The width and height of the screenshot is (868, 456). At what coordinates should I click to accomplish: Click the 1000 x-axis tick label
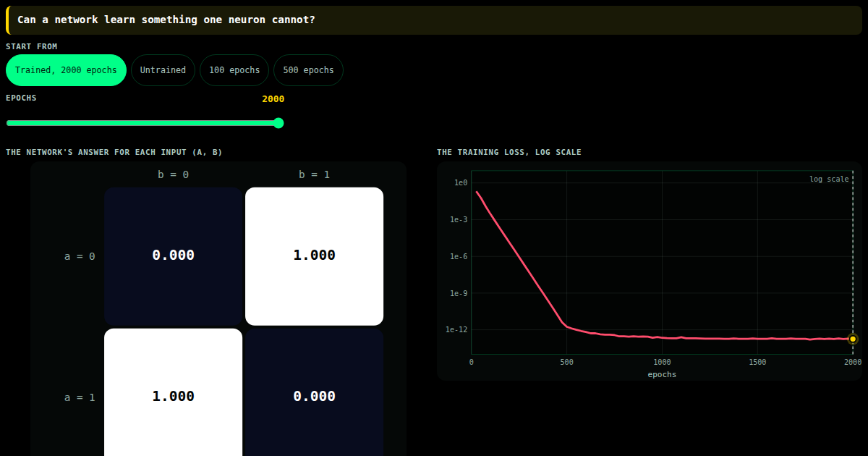point(662,362)
